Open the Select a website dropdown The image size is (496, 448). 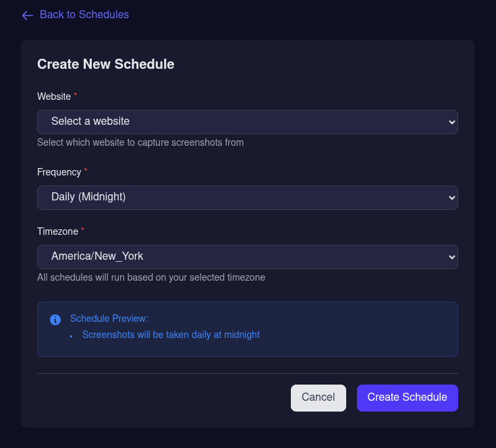(x=247, y=122)
